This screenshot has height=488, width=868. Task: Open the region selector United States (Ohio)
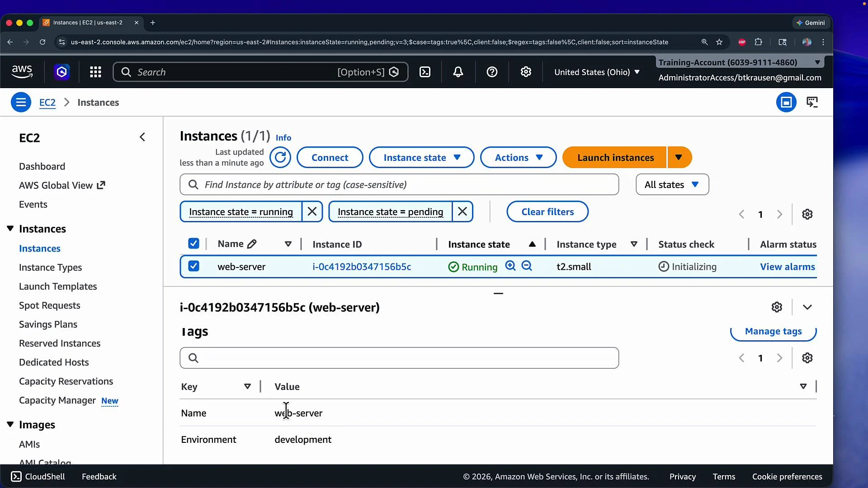coord(597,72)
